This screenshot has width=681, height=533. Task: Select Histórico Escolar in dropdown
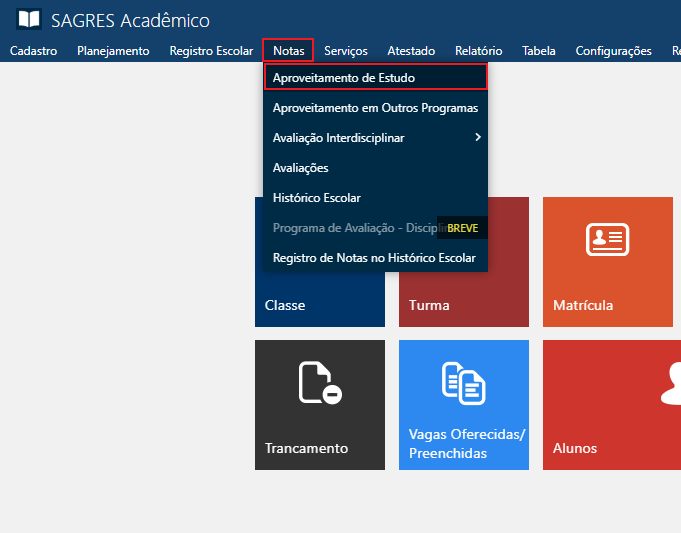pyautogui.click(x=316, y=198)
